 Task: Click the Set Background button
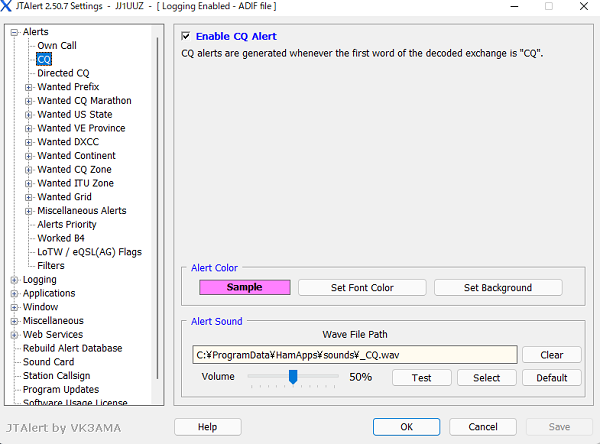[498, 288]
